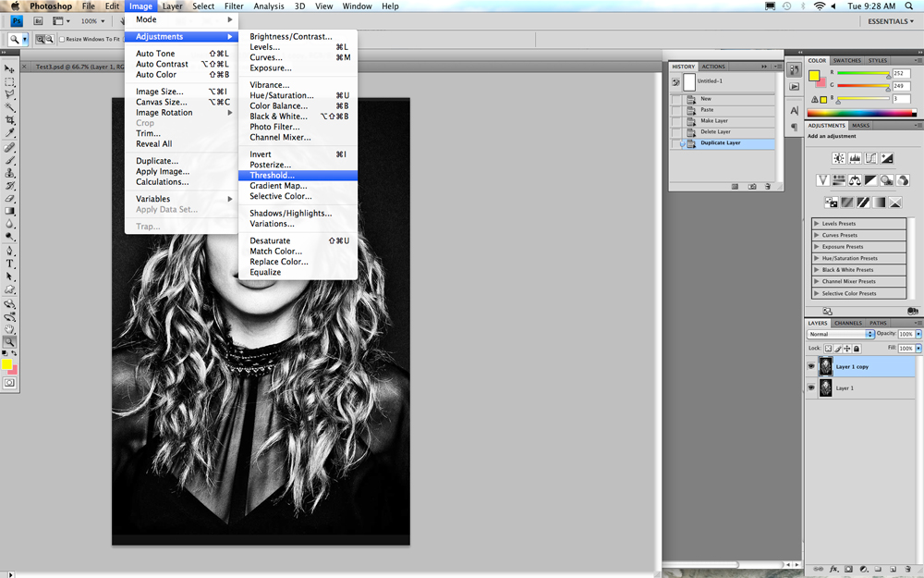Add a layer style with fx button
Screen dimensions: 924x578
(x=833, y=569)
